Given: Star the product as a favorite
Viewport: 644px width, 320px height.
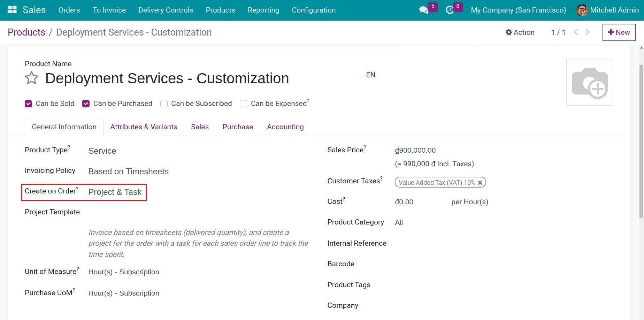Looking at the screenshot, I should point(31,78).
